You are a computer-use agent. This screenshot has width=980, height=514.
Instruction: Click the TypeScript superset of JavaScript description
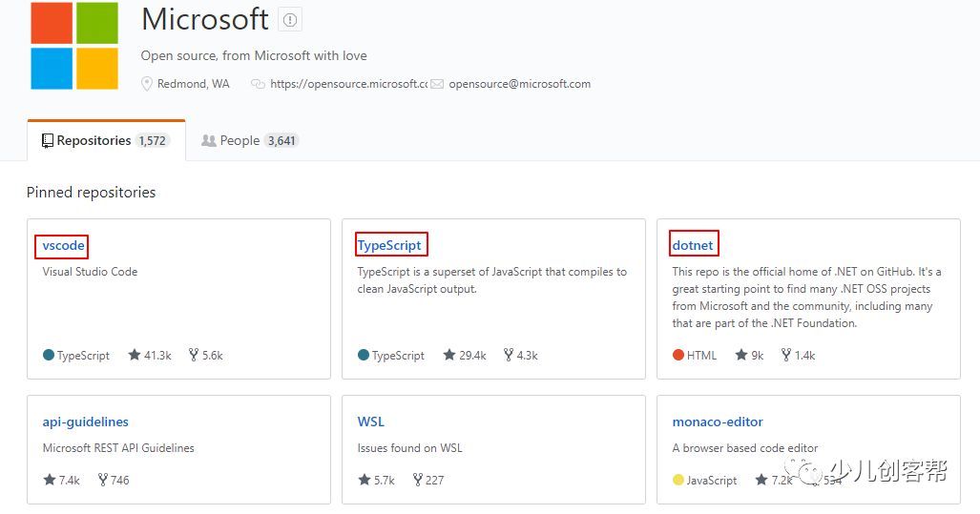tap(491, 280)
